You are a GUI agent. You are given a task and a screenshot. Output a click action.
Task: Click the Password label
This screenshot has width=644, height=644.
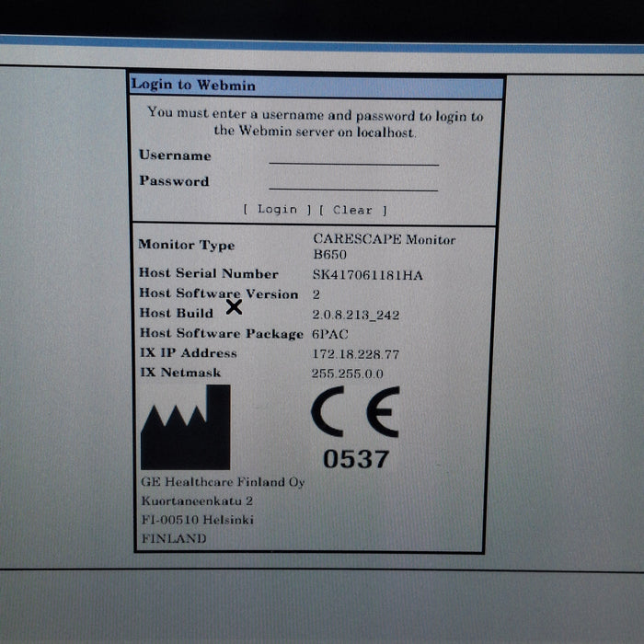174,180
